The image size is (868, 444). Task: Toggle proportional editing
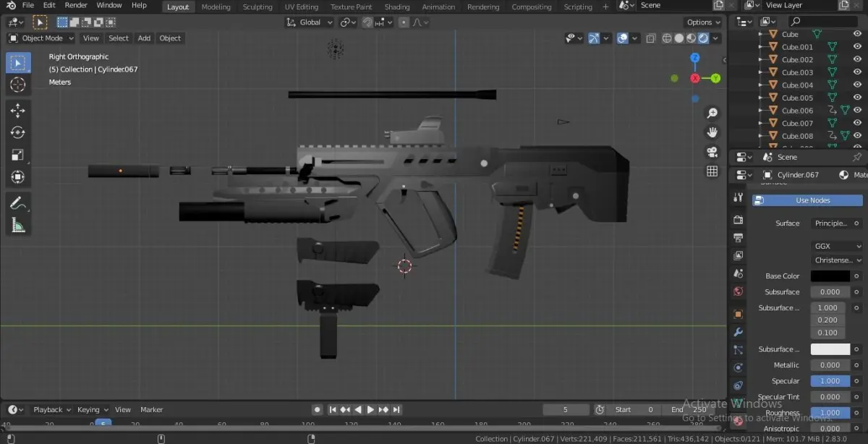404,22
